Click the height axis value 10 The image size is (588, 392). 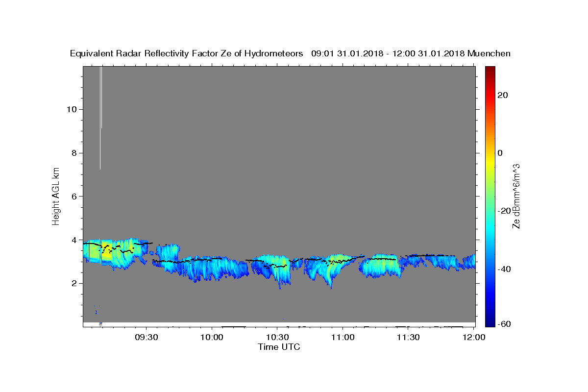point(71,109)
